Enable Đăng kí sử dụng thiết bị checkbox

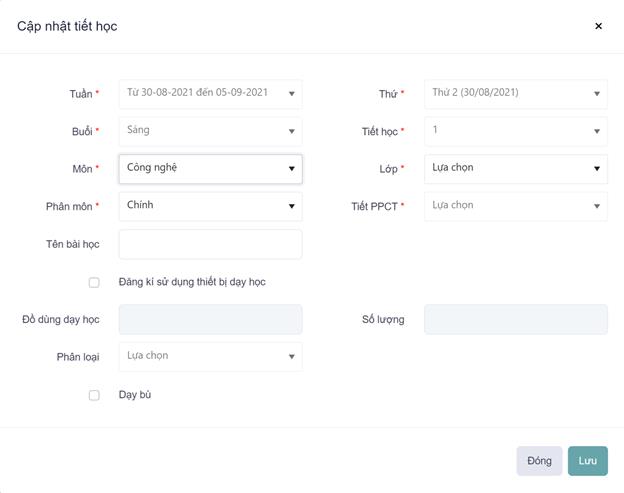click(94, 282)
